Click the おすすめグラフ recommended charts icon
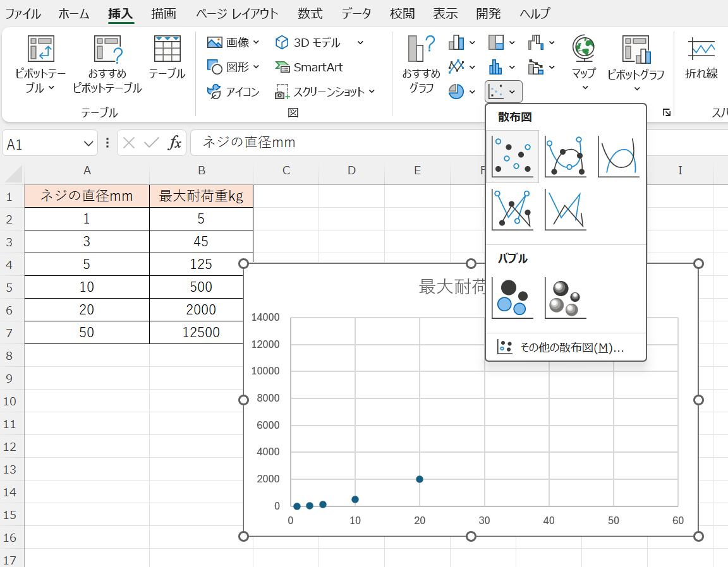 click(x=421, y=64)
